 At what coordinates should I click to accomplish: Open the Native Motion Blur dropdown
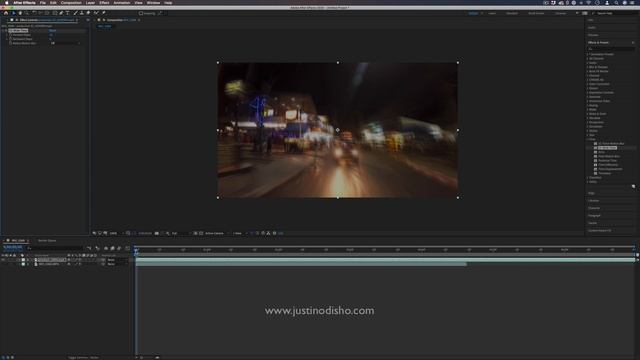[x=65, y=43]
